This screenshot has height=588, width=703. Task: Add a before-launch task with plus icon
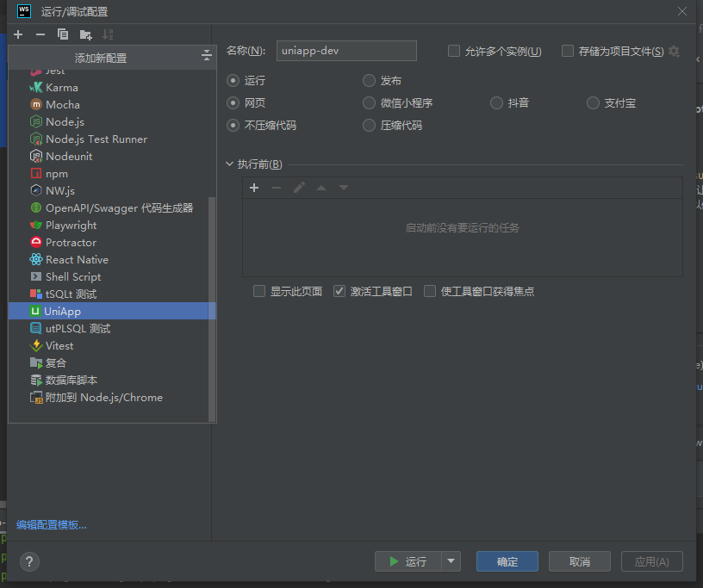coord(254,188)
